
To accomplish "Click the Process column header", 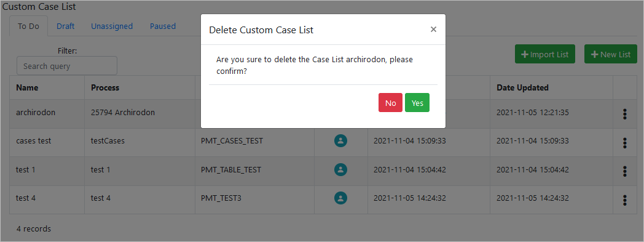I will point(105,87).
